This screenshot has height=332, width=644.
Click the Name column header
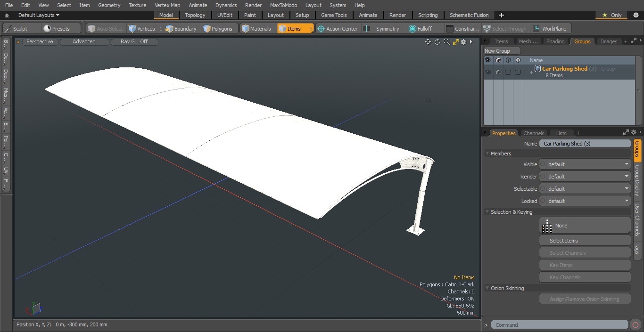pyautogui.click(x=536, y=60)
